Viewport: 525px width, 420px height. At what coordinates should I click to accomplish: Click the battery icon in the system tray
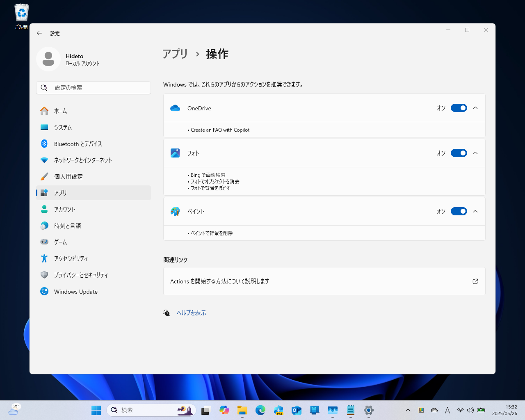[x=481, y=410]
